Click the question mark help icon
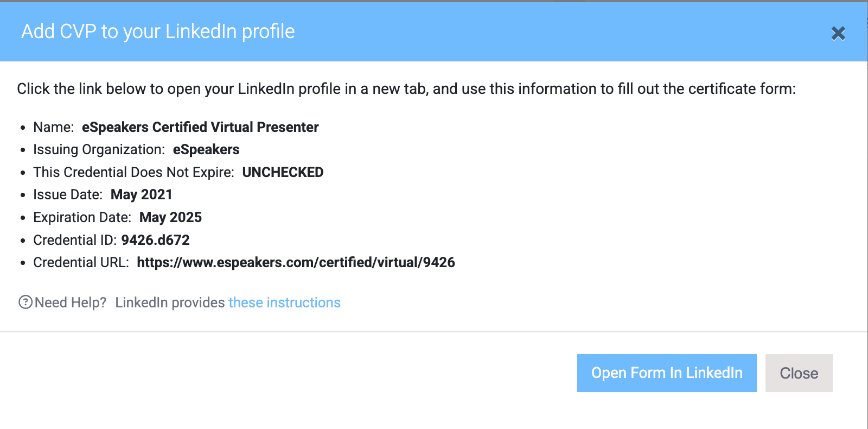The image size is (868, 429). [x=25, y=302]
